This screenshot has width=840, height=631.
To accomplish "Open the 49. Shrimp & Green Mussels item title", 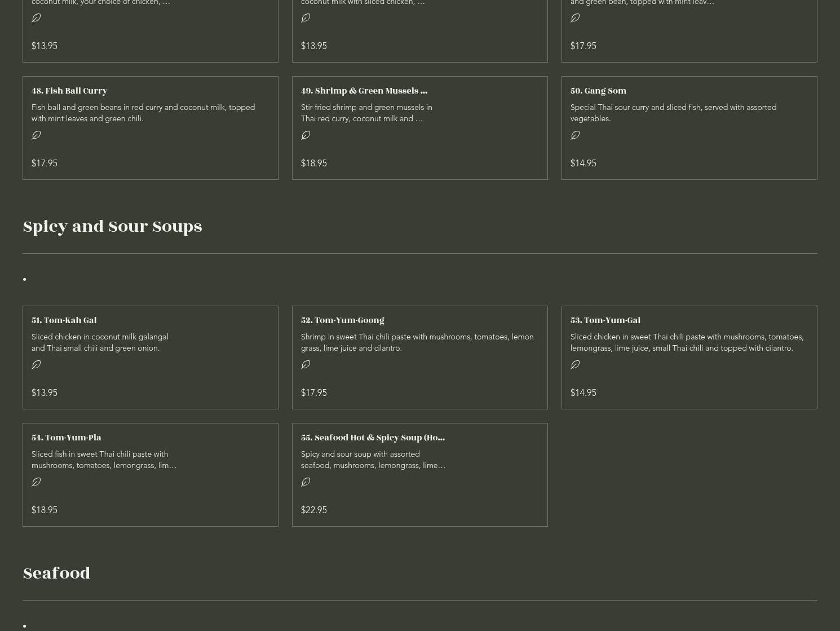I will click(364, 91).
